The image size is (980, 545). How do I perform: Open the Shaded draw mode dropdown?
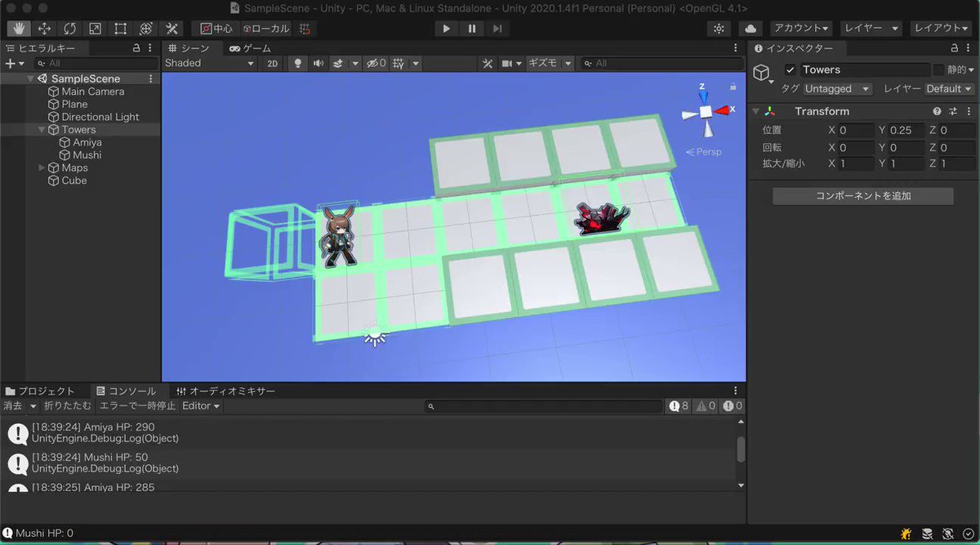click(211, 63)
